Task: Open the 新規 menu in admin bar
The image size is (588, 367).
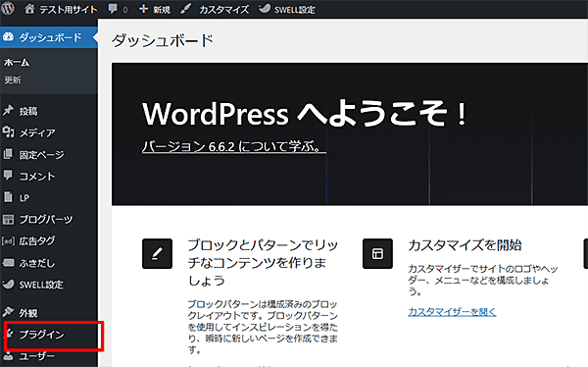Action: point(162,10)
